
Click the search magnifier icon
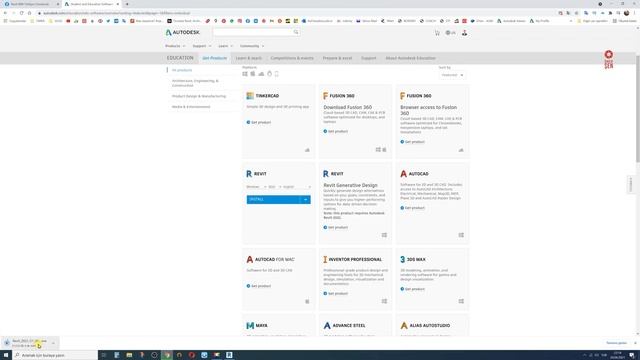(296, 32)
